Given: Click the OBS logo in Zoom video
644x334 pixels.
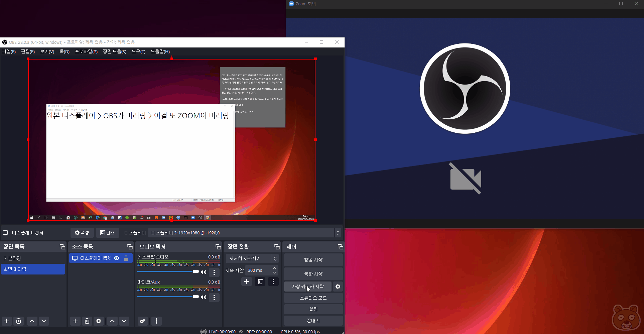Looking at the screenshot, I should (x=465, y=89).
